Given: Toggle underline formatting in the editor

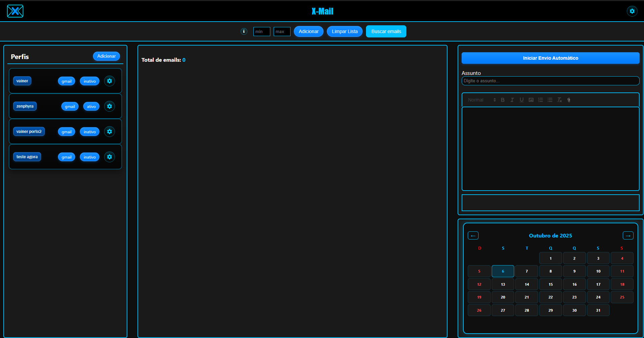Looking at the screenshot, I should [521, 100].
